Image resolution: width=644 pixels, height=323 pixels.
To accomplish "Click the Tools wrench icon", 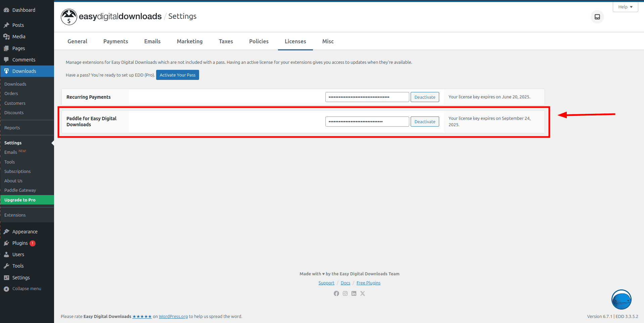I will (6, 266).
